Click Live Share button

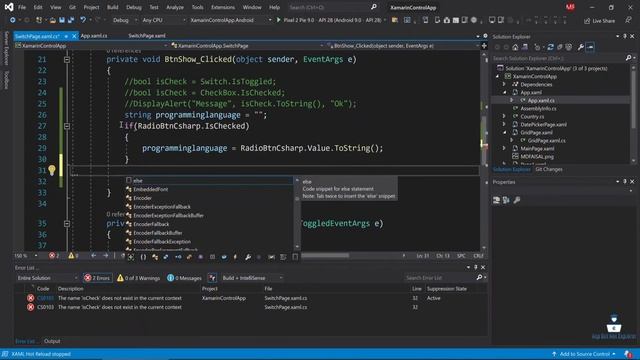tap(599, 20)
